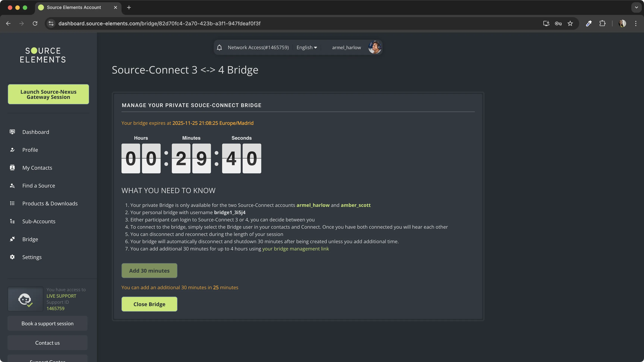
Task: Click the armel_harlow name in bridge notes
Action: (313, 205)
